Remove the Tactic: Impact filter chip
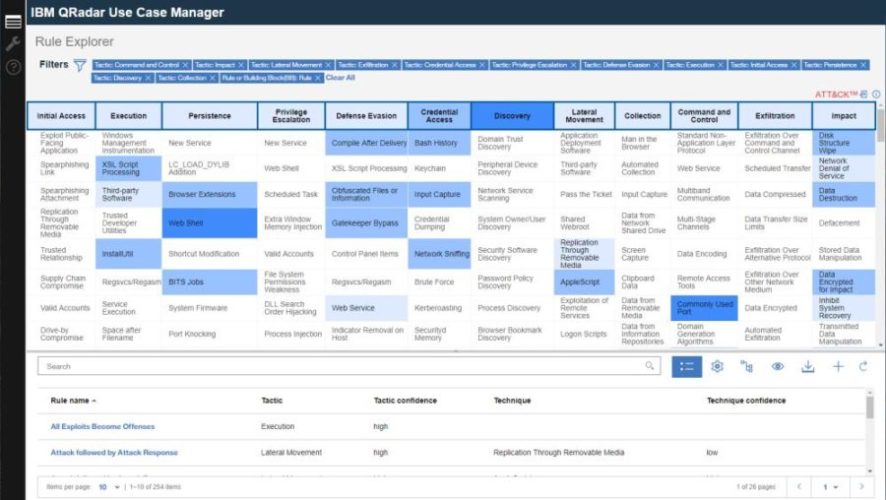Screen dimensions: 886x500 tap(241, 65)
